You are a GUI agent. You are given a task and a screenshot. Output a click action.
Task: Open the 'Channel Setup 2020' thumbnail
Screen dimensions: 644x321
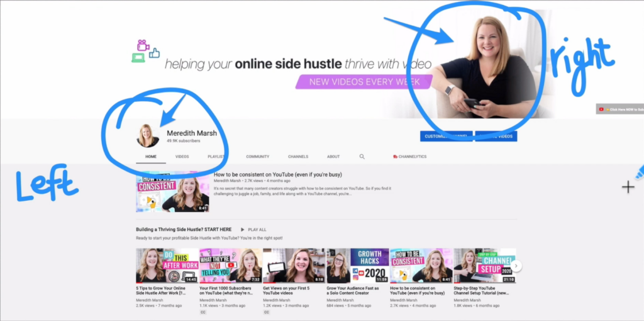(485, 266)
